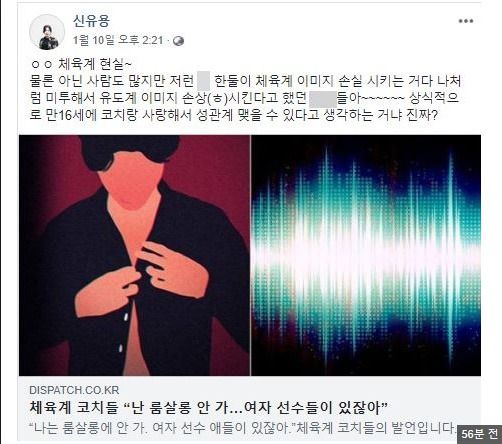Click the post text line starting 물론 아닌 사람도

point(245,81)
